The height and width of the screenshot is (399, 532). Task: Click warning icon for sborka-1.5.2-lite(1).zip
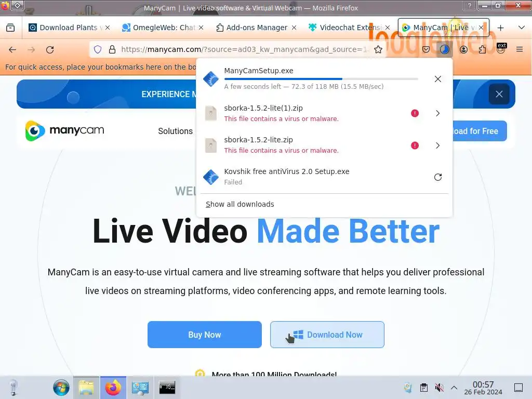click(415, 113)
